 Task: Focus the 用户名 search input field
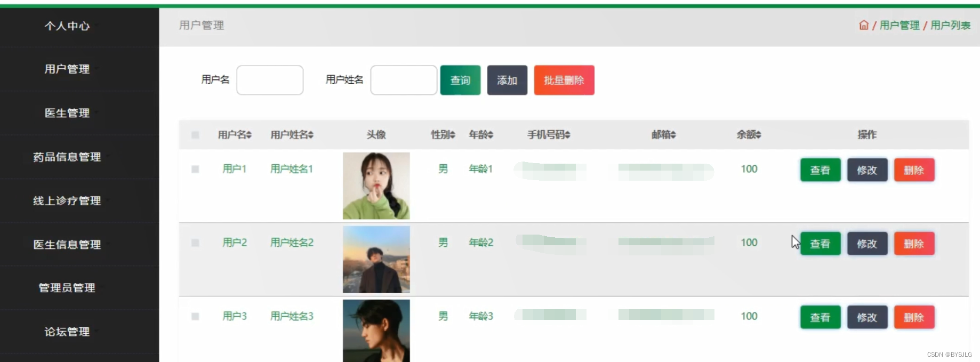(x=270, y=80)
